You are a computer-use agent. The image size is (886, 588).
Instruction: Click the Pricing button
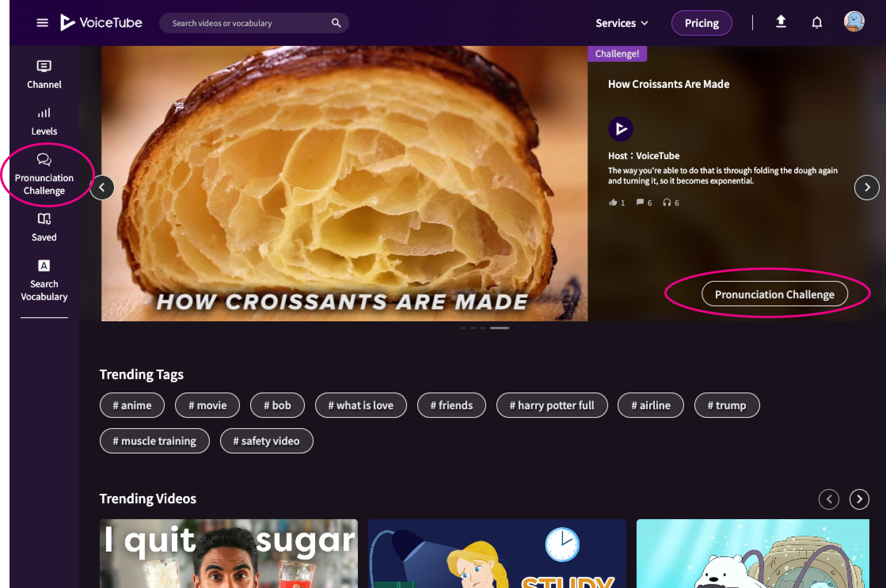click(702, 23)
